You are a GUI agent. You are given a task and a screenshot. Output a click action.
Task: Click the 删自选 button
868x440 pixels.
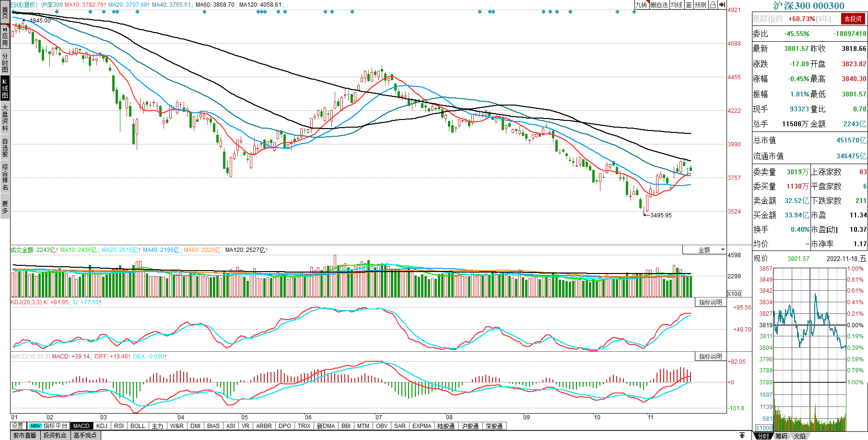[659, 5]
